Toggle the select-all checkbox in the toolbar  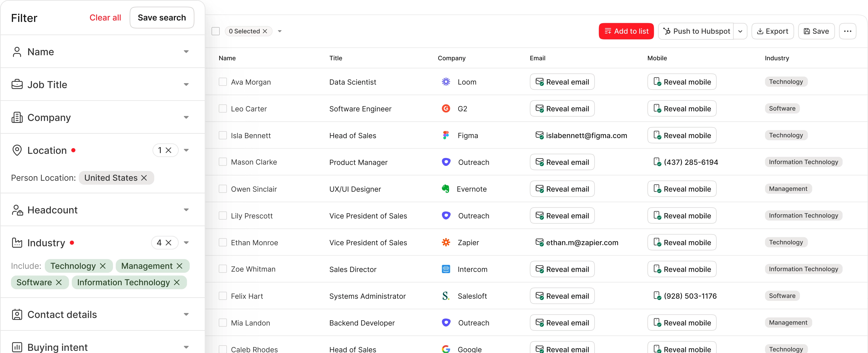point(216,31)
